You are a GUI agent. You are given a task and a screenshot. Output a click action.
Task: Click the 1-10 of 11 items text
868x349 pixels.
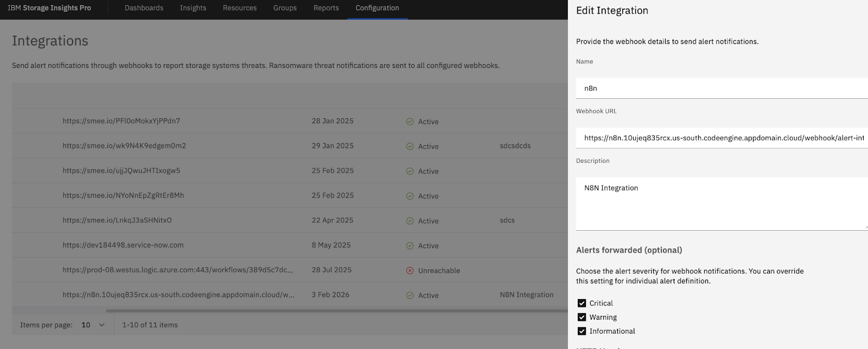pyautogui.click(x=150, y=325)
